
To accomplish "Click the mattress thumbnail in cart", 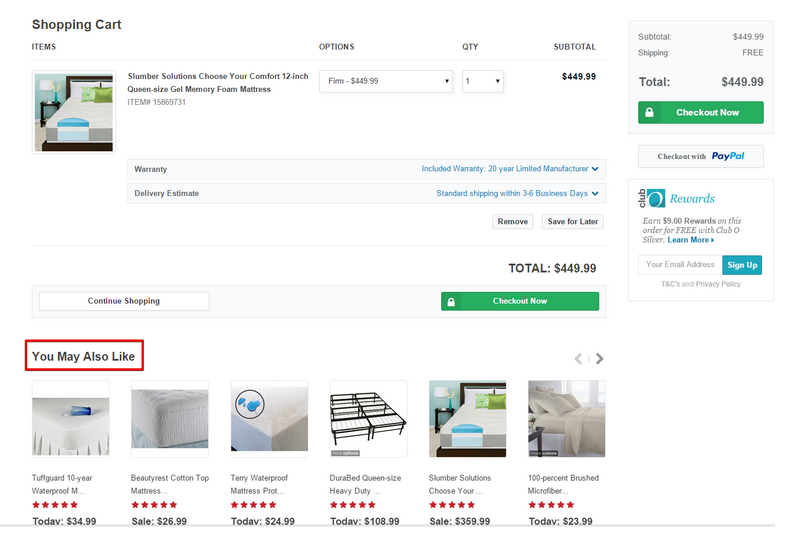I will pyautogui.click(x=73, y=111).
